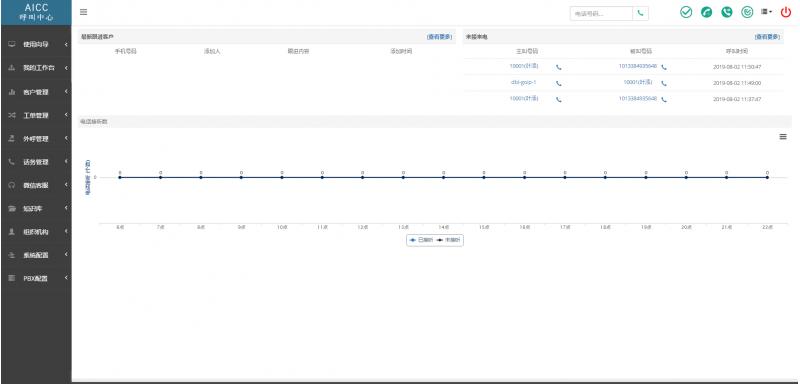800x384 pixels.
Task: Expand the 客户管理 menu chevron
Action: tap(66, 92)
